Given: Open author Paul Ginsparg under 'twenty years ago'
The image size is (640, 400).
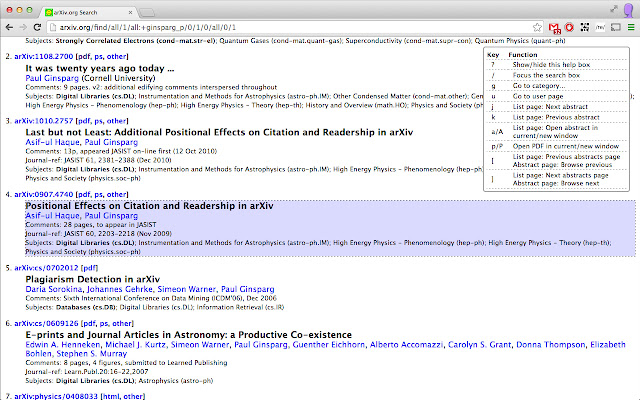Looking at the screenshot, I should tap(52, 78).
